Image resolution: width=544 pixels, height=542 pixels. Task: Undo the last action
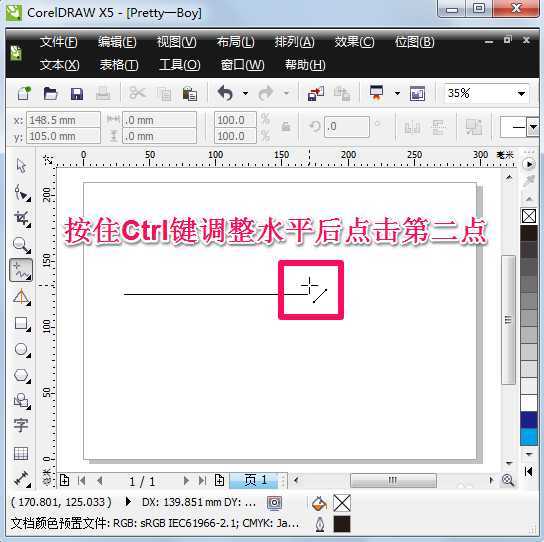point(226,93)
